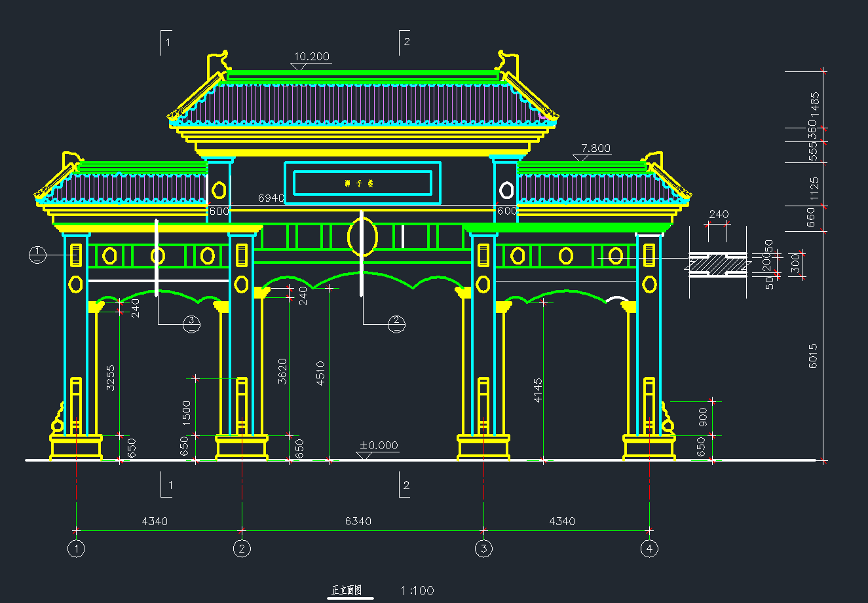Click the large yellow oval ornament at center

pos(362,237)
